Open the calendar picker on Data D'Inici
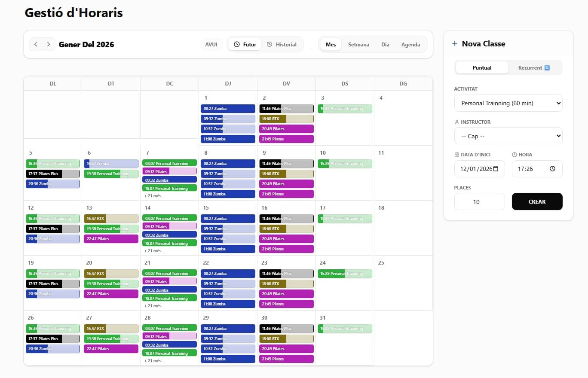Screen dimensions: 588x378 tap(495, 169)
